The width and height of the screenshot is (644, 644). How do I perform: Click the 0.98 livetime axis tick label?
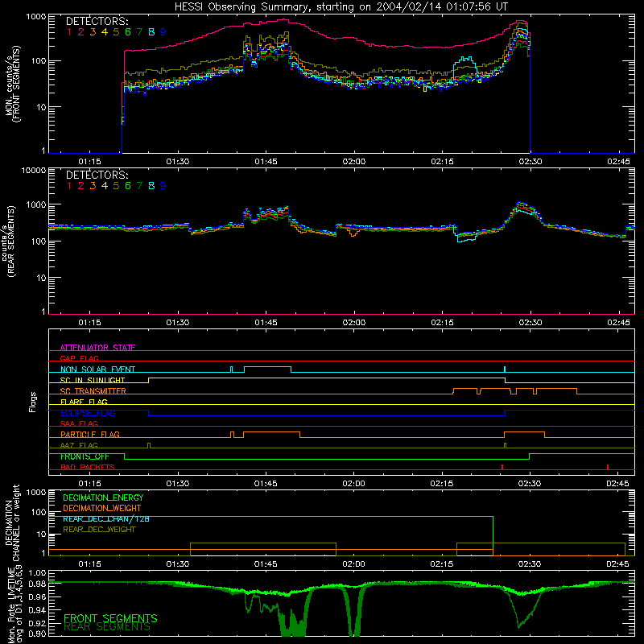click(38, 584)
